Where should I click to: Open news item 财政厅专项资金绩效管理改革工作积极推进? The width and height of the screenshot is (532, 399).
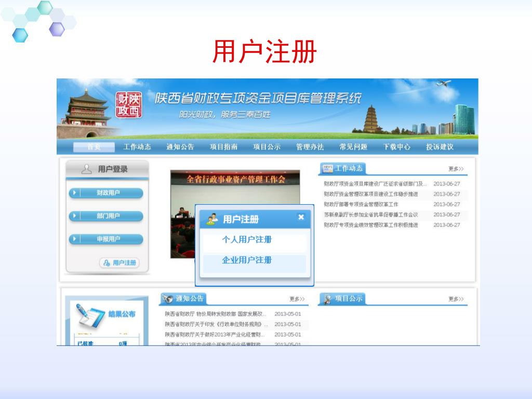coord(371,225)
